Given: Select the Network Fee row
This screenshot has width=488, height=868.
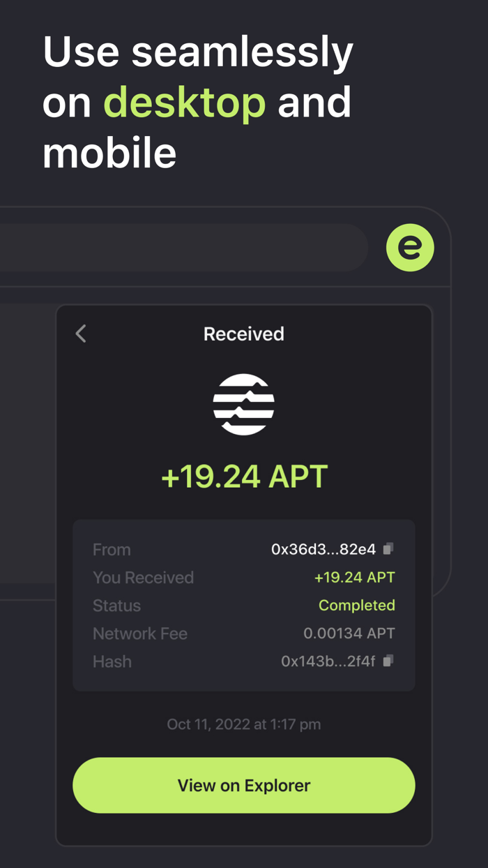Looking at the screenshot, I should [x=243, y=633].
